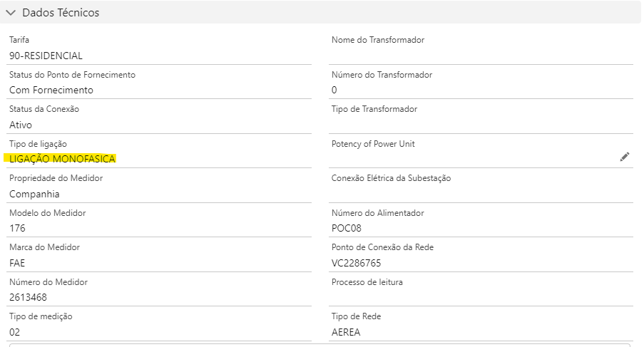
Task: Click the Nome do Transformador label
Action: (378, 40)
